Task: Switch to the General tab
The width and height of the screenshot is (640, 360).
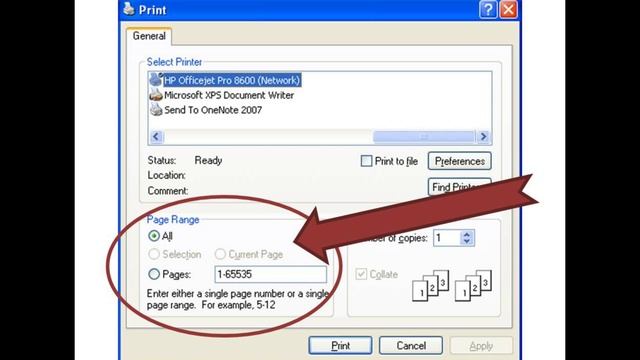Action: click(149, 36)
